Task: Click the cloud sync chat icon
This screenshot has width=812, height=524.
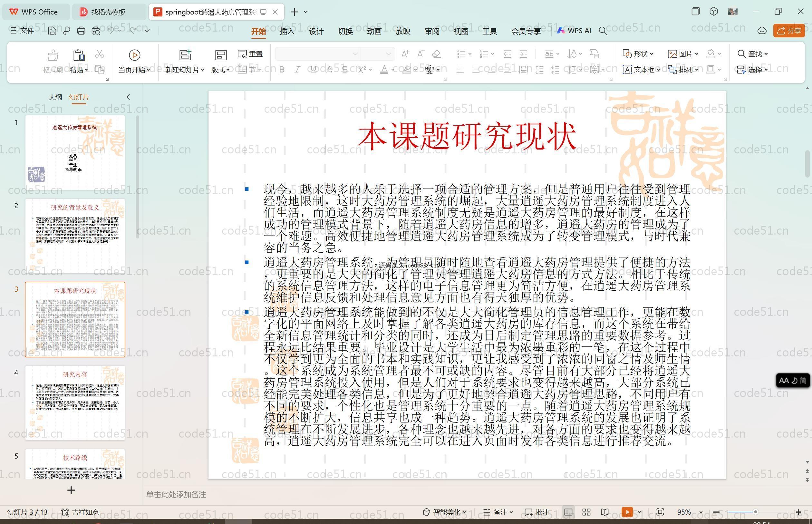Action: coord(762,31)
